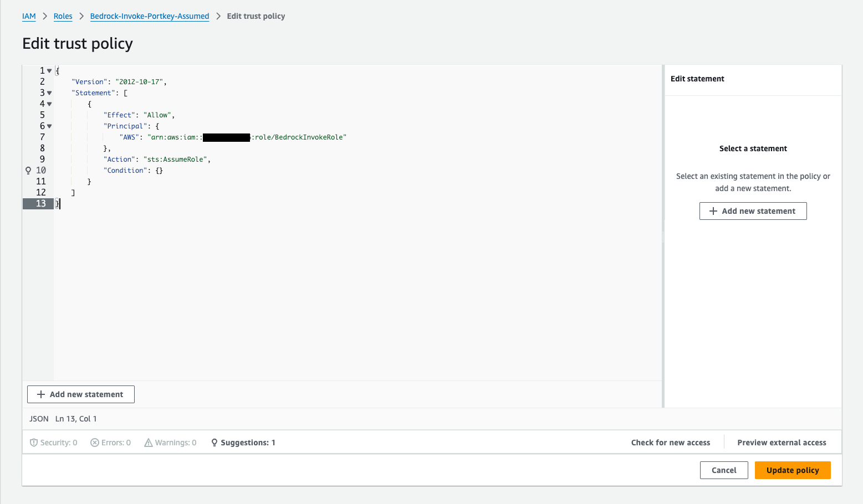Image resolution: width=863 pixels, height=504 pixels.
Task: Show the Warnings findings tab
Action: coord(170,443)
